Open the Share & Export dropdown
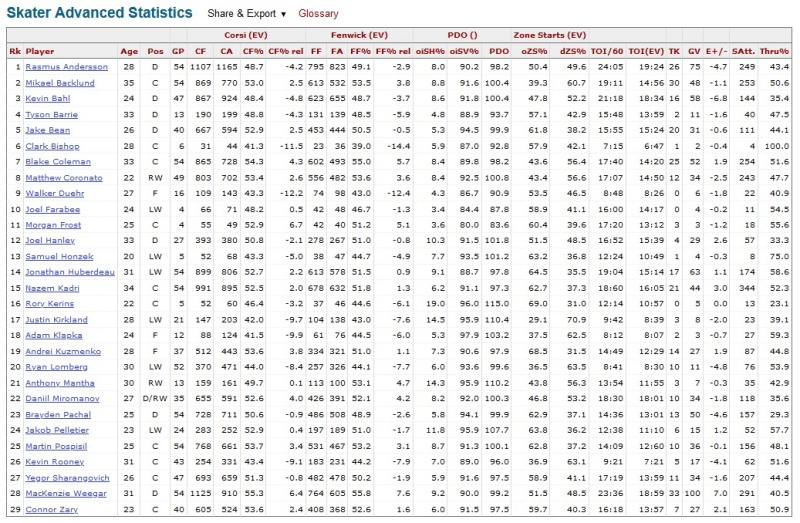Screen dimensions: 800x523 coord(246,14)
